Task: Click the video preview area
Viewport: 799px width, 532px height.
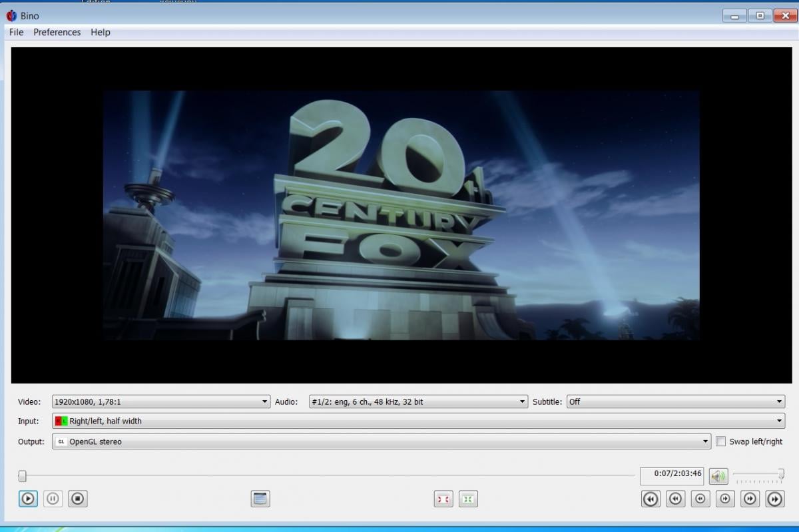Action: (401, 215)
